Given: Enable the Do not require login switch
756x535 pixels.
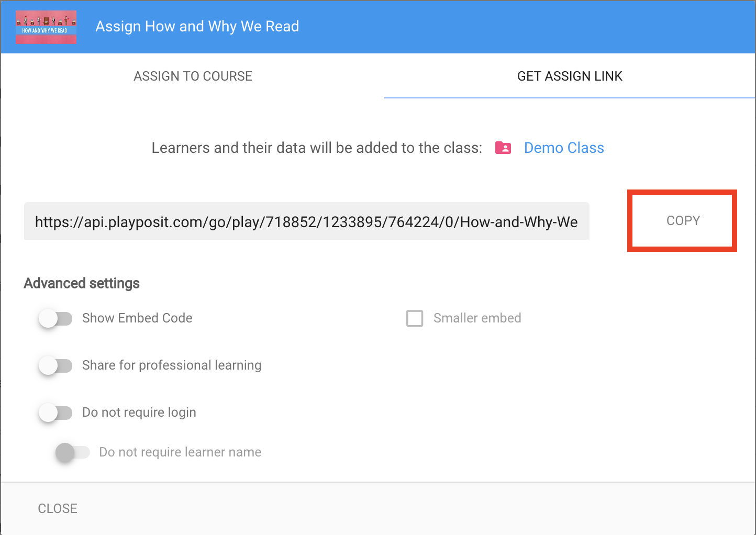Looking at the screenshot, I should click(55, 413).
